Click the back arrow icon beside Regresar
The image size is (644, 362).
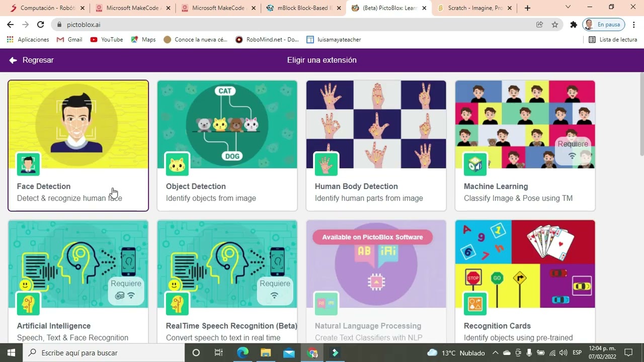(13, 60)
